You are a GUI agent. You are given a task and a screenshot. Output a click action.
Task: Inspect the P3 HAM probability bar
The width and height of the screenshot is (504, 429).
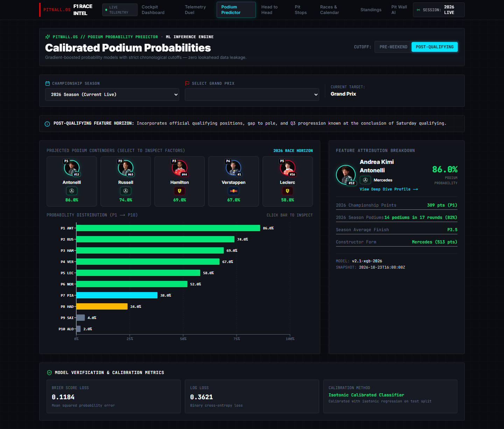point(150,250)
